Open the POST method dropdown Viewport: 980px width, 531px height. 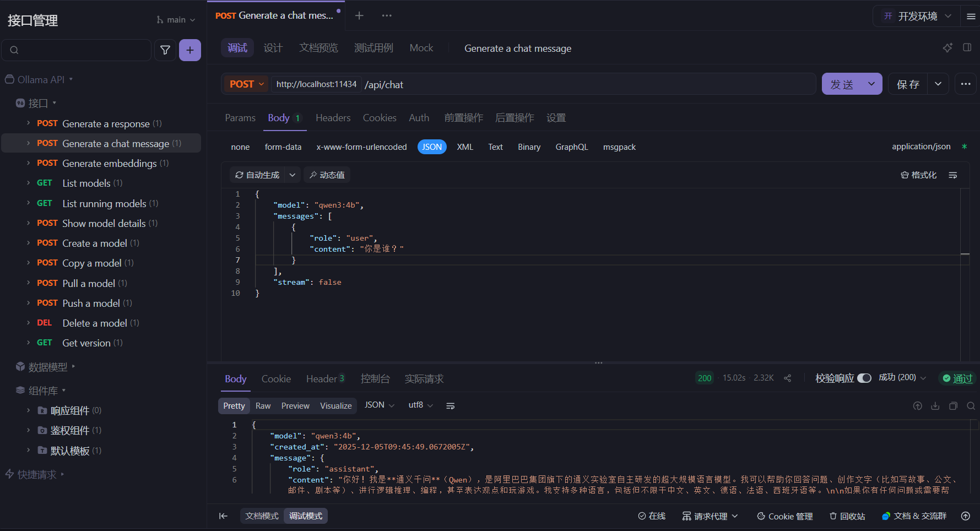[x=246, y=84]
